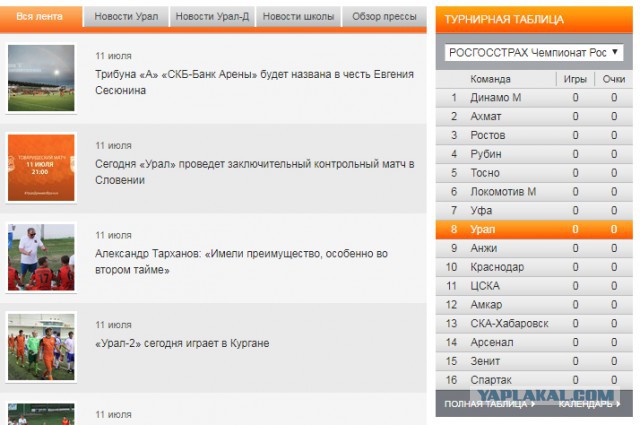Click the Команда column header

[490, 79]
